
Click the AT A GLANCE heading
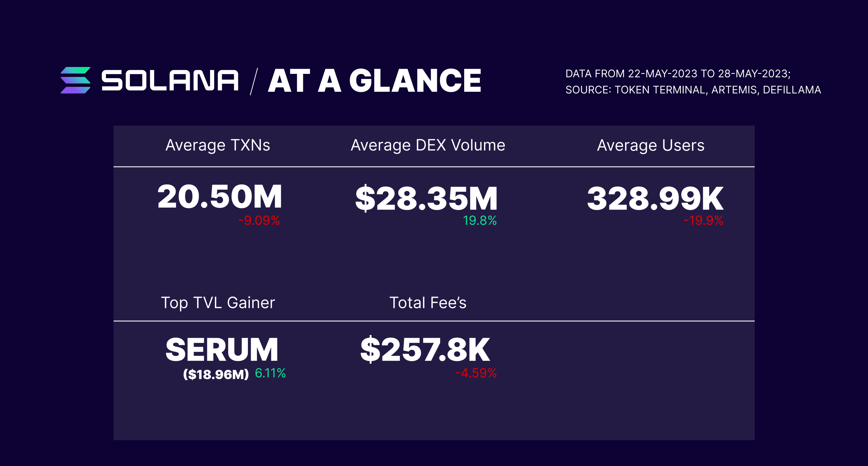click(x=374, y=80)
